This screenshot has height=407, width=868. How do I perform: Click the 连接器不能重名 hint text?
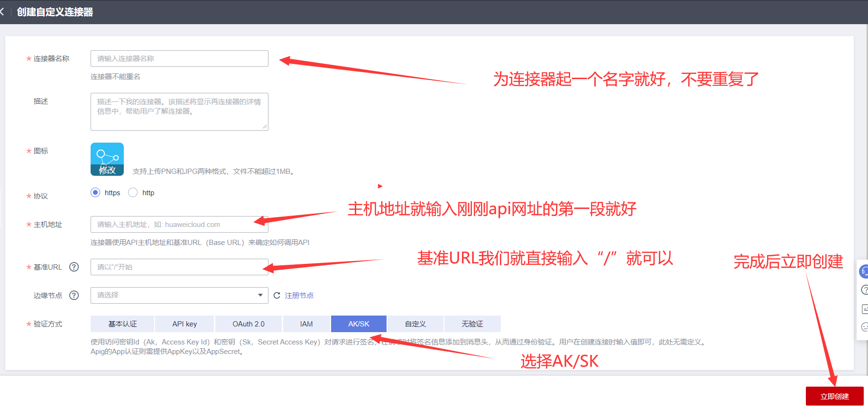115,76
